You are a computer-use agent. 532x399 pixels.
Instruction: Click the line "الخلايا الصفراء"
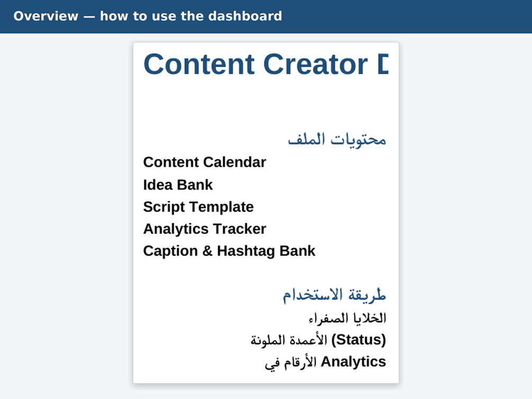347,318
